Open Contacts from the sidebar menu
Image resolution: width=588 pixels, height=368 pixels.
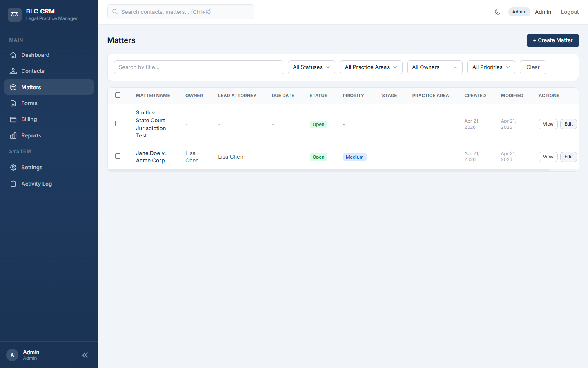49,71
